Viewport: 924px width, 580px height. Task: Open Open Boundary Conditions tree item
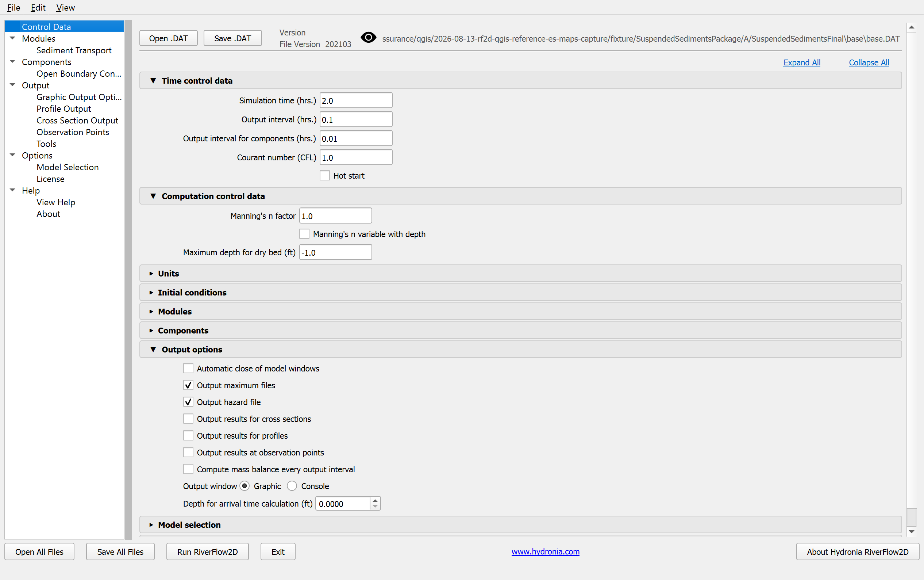[x=79, y=74]
